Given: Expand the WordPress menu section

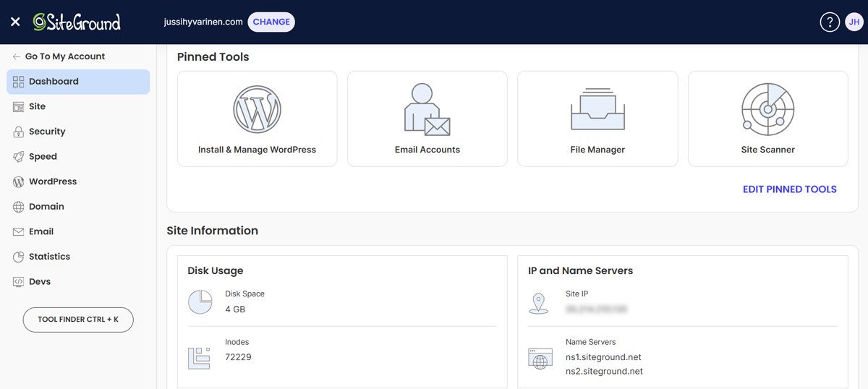Looking at the screenshot, I should click(x=78, y=181).
